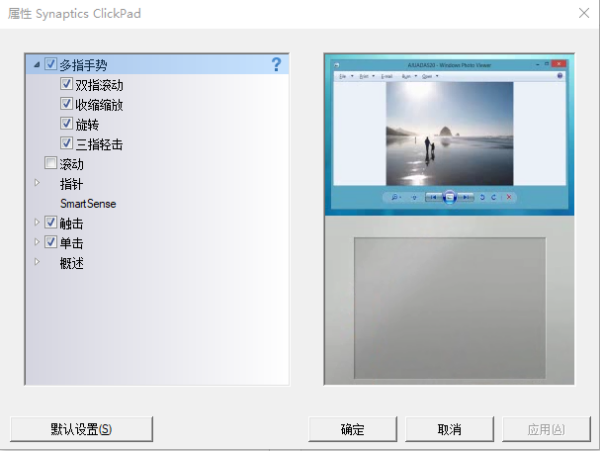Click the touchpad demonstration area
Viewport: 600px width, 451px height.
(450, 308)
